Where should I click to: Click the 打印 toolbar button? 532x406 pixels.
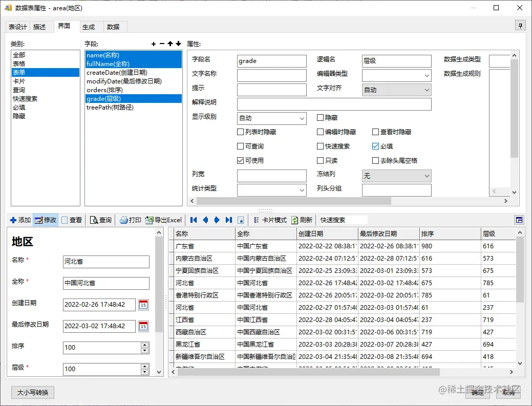131,220
